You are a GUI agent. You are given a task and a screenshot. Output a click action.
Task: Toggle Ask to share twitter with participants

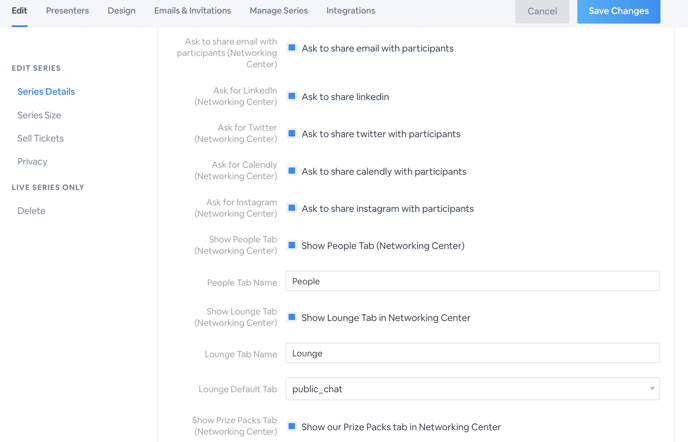pyautogui.click(x=292, y=133)
